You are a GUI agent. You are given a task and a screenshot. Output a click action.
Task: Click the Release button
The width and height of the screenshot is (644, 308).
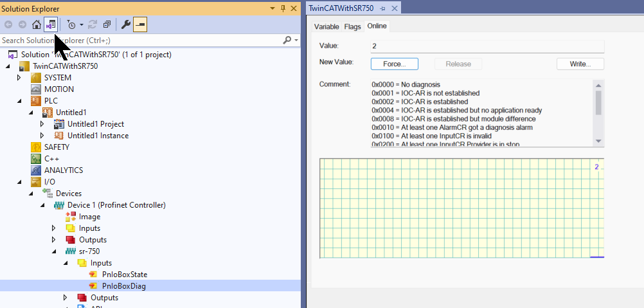point(458,64)
